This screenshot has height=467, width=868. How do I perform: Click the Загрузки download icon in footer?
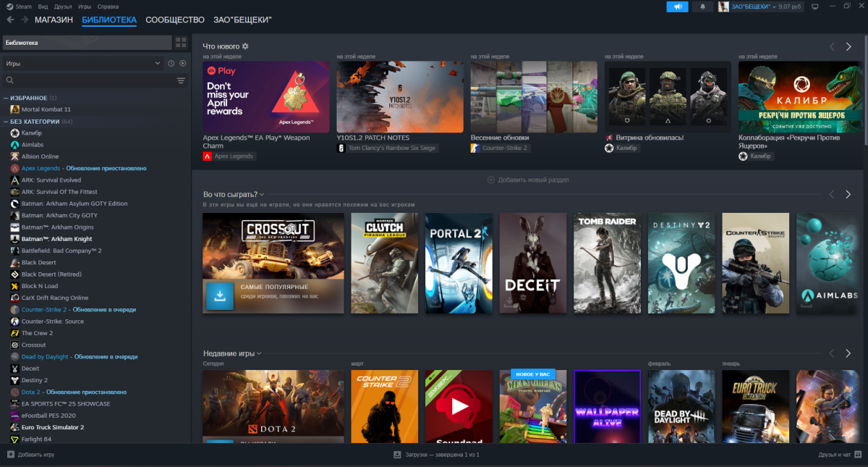pyautogui.click(x=397, y=455)
